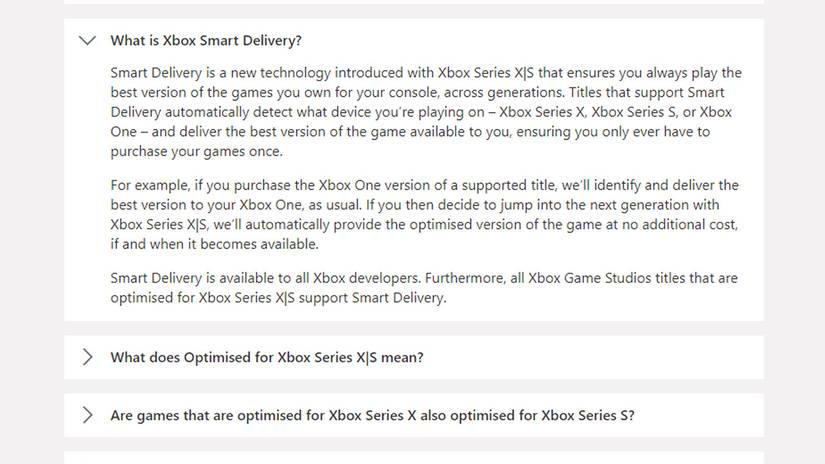This screenshot has height=464, width=825.
Task: Click the gray gap above 'What does Optimised' card
Action: [413, 328]
